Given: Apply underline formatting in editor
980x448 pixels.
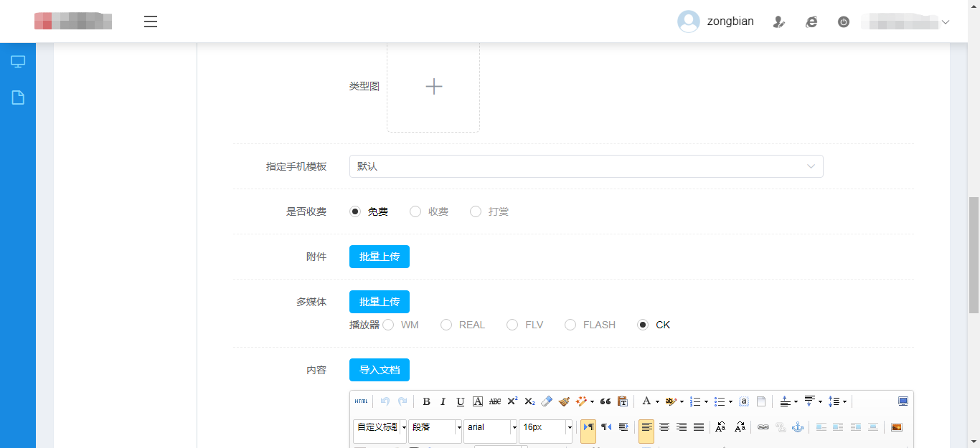Looking at the screenshot, I should (x=461, y=401).
